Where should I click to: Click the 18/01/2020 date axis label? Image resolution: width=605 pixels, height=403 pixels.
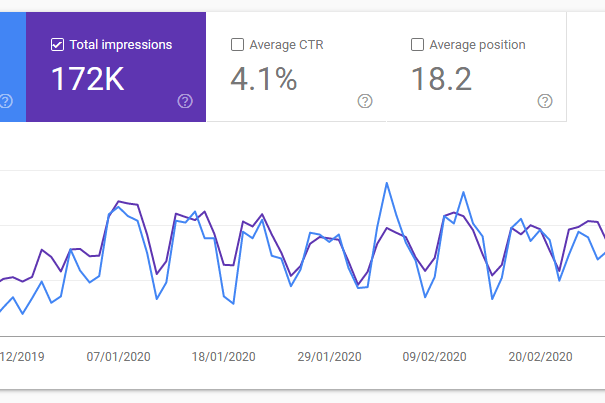224,357
